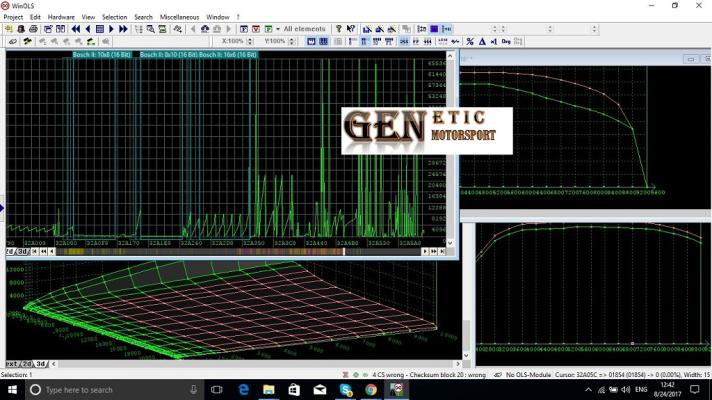Open the Hardware menu
The width and height of the screenshot is (712, 400).
[61, 17]
